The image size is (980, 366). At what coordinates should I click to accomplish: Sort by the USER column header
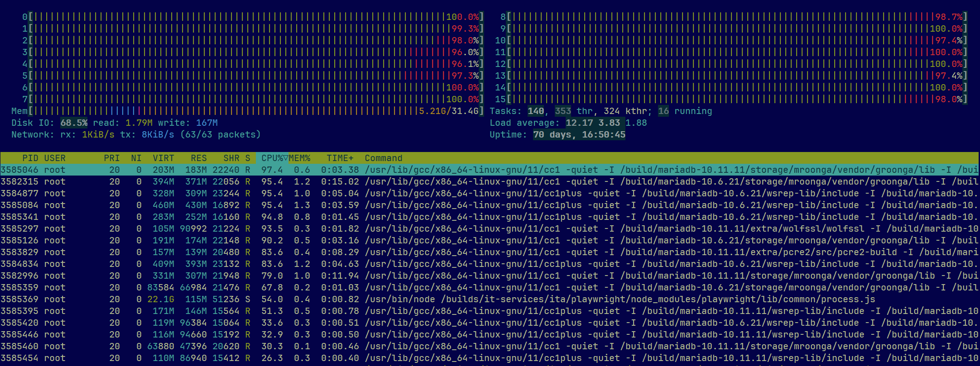click(55, 158)
